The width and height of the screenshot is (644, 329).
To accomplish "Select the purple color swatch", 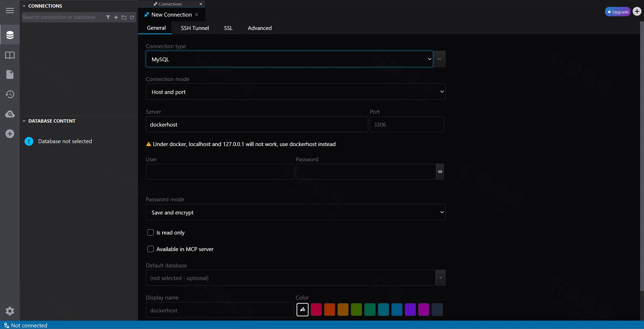I will point(410,310).
